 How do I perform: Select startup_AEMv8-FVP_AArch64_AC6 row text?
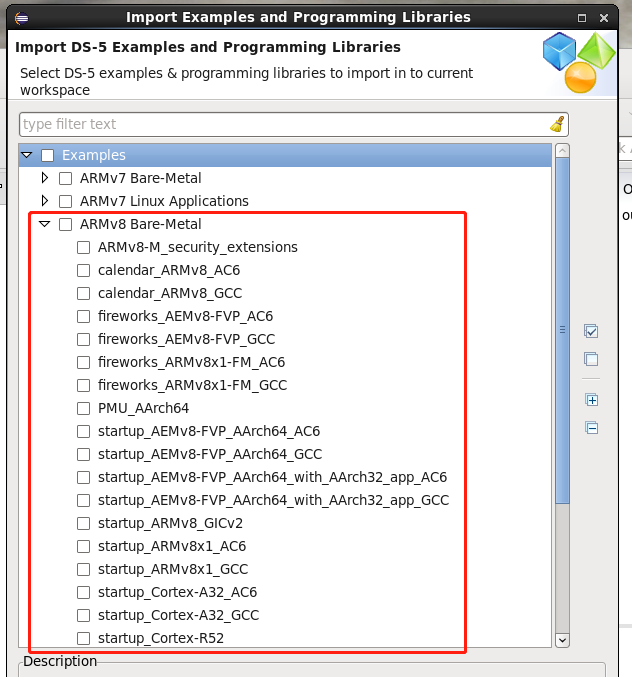tap(209, 431)
